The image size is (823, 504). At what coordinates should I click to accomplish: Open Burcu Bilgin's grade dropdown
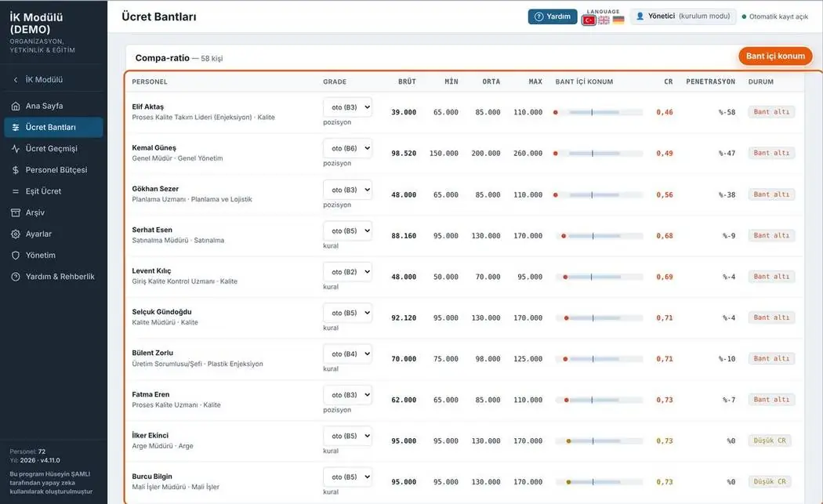(347, 477)
